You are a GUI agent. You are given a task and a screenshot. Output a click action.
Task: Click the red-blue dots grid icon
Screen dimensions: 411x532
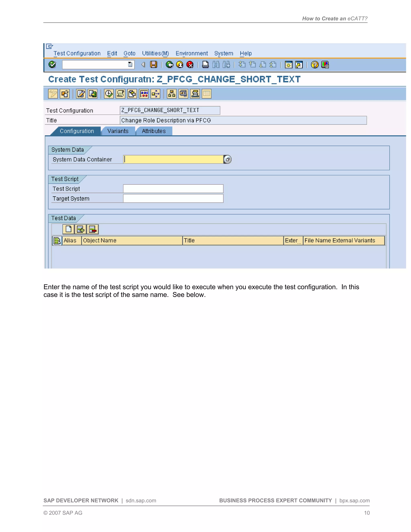[x=144, y=94]
